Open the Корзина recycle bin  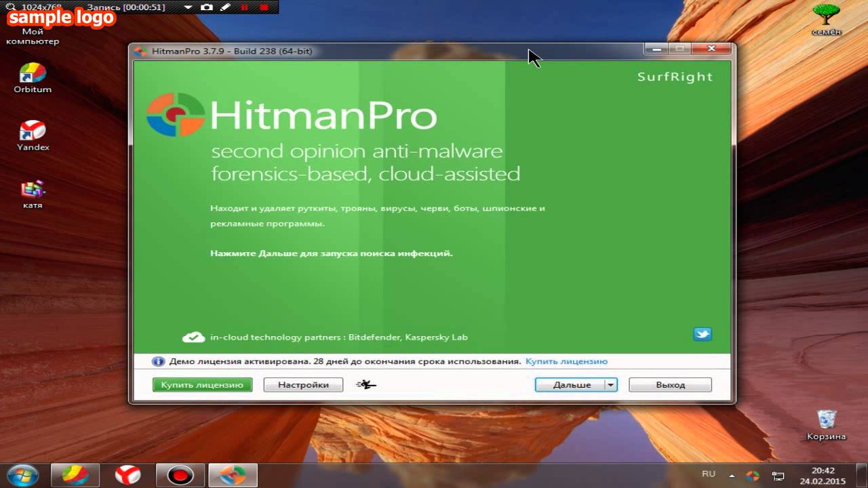826,425
